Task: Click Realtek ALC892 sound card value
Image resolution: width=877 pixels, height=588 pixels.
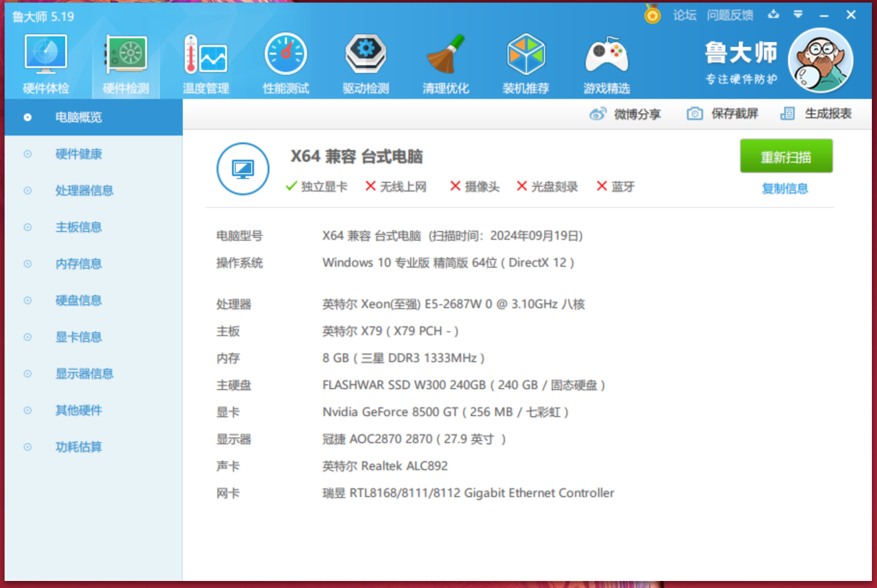Action: tap(385, 466)
